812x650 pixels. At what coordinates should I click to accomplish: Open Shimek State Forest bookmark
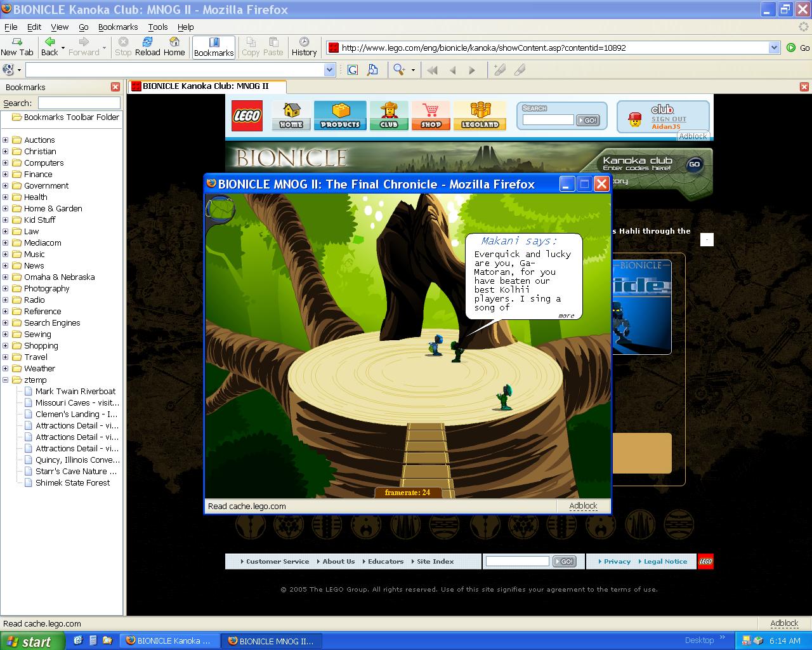72,483
